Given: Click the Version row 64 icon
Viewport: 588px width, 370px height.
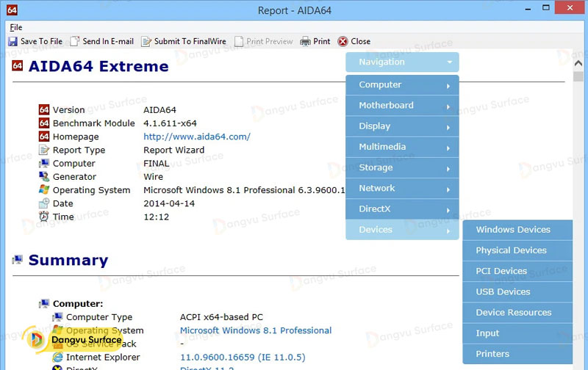Looking at the screenshot, I should [44, 109].
